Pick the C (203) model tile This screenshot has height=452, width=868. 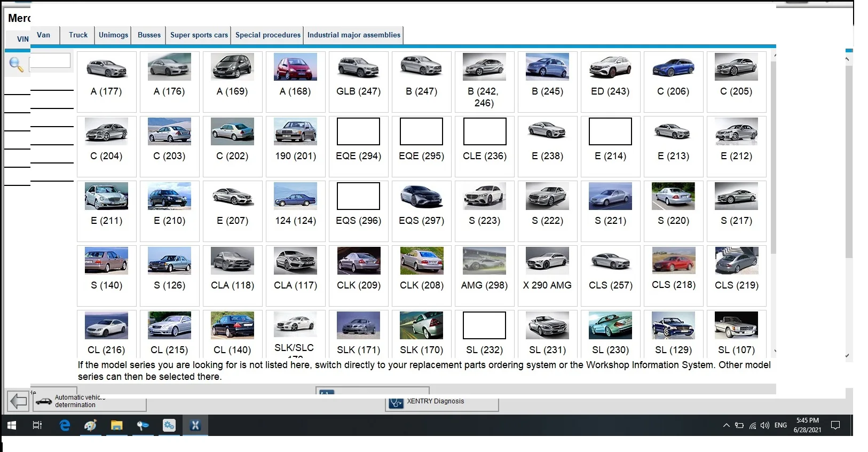(x=170, y=146)
